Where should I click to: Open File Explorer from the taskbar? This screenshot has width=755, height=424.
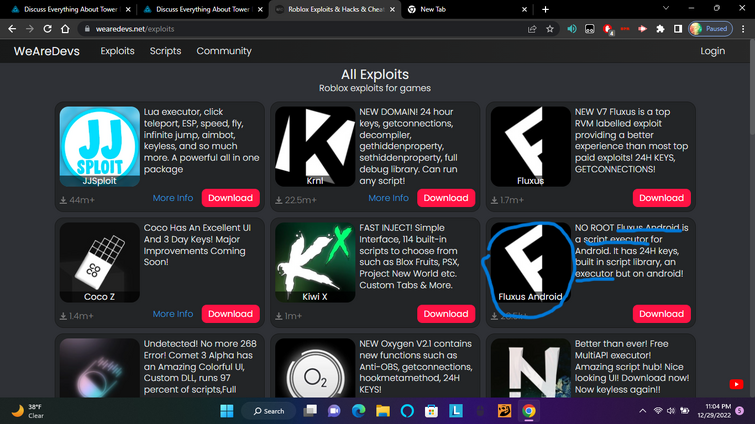click(383, 411)
